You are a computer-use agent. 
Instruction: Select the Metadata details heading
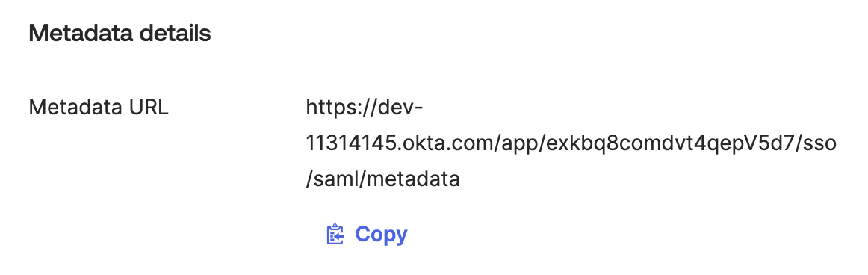click(120, 34)
